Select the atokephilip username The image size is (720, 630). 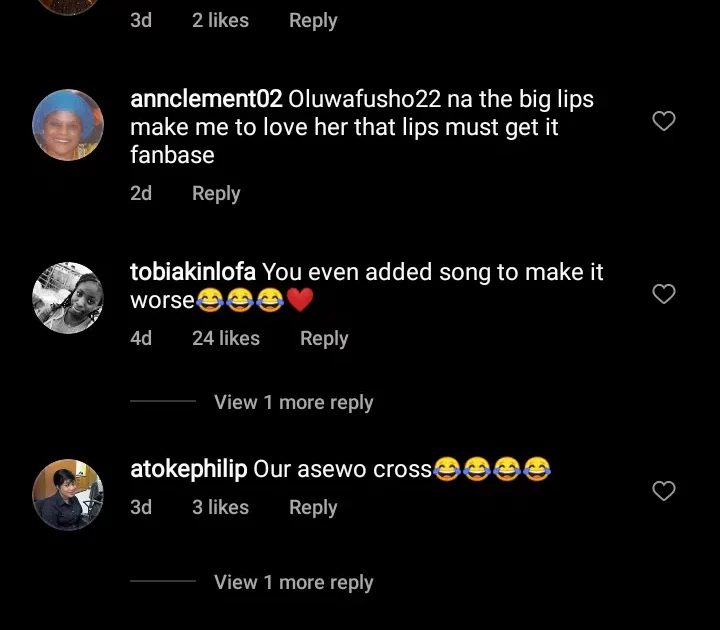(x=188, y=469)
